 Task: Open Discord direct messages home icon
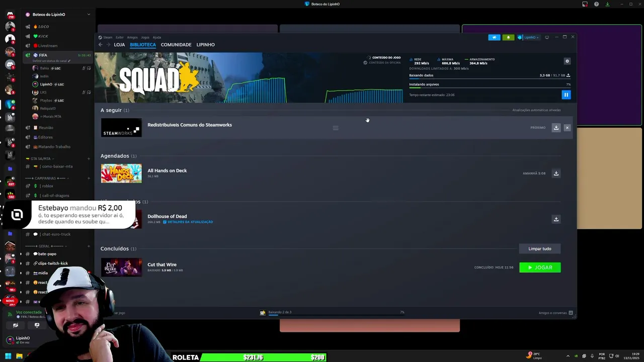(x=10, y=14)
